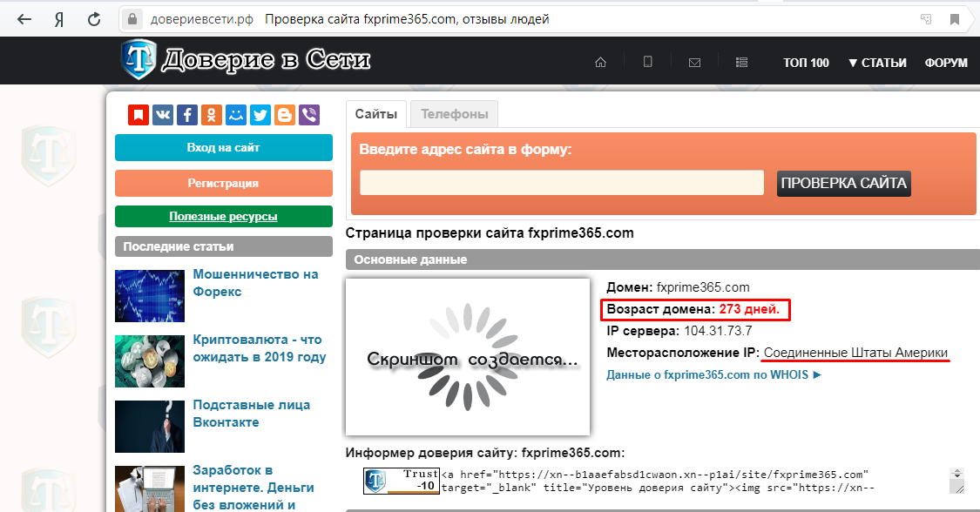Reload the page with the refresh icon
980x512 pixels.
[x=94, y=19]
